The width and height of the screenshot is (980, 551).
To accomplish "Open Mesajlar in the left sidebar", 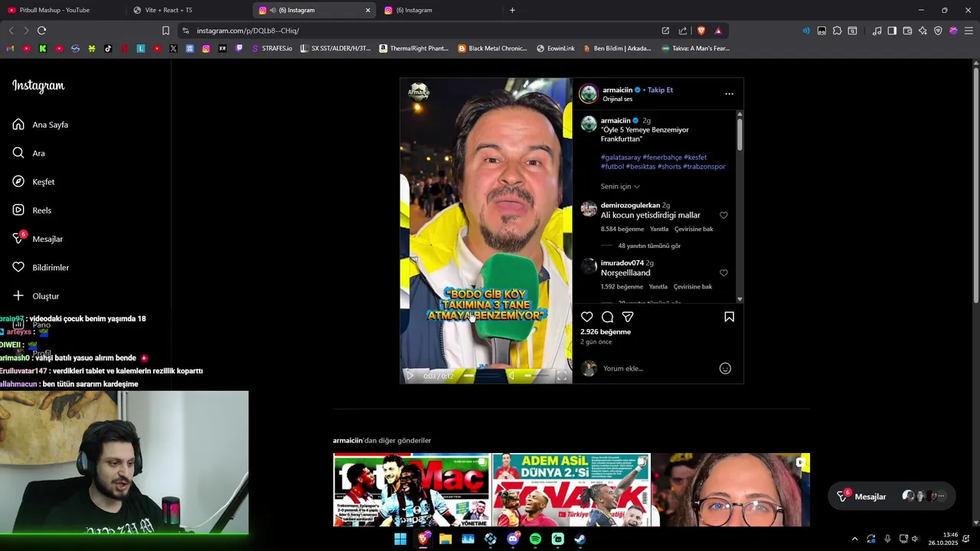I will 38,239.
